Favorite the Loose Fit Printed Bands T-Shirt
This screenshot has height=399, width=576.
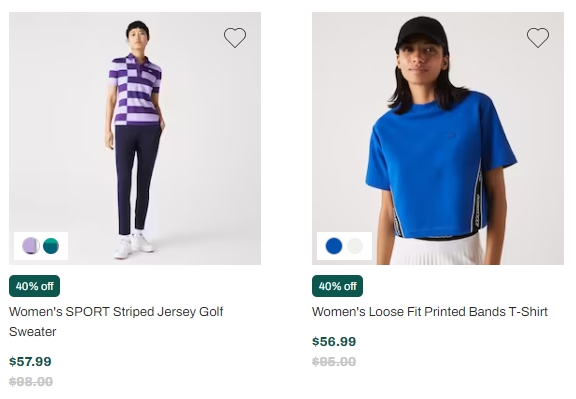point(538,37)
